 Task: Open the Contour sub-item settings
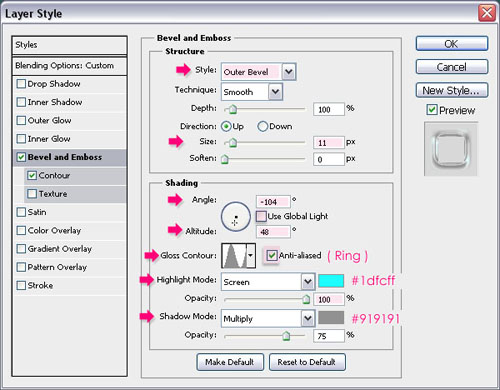pyautogui.click(x=75, y=175)
